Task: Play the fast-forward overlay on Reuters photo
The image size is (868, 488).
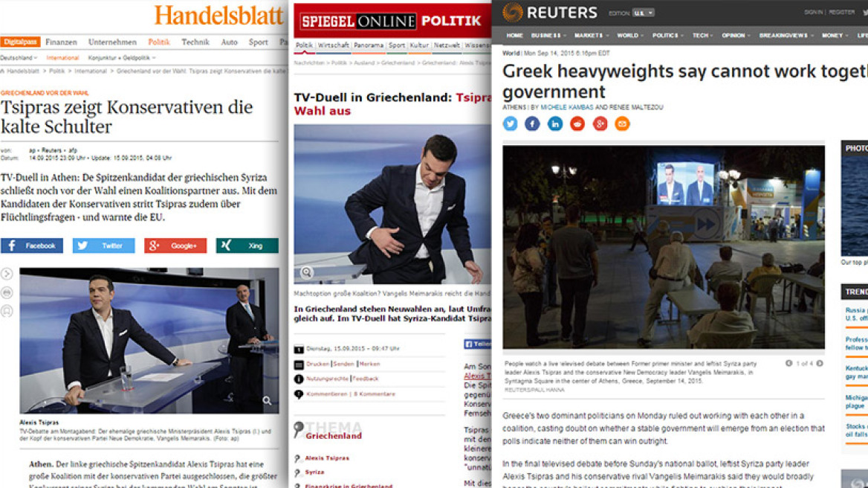Action: click(x=705, y=225)
